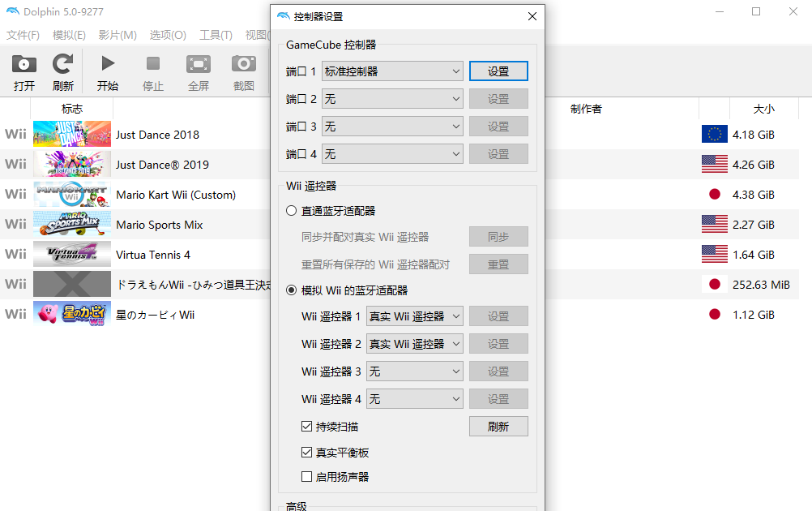This screenshot has width=812, height=511.
Task: Click the US flag for Just Dance 2019
Action: point(715,165)
